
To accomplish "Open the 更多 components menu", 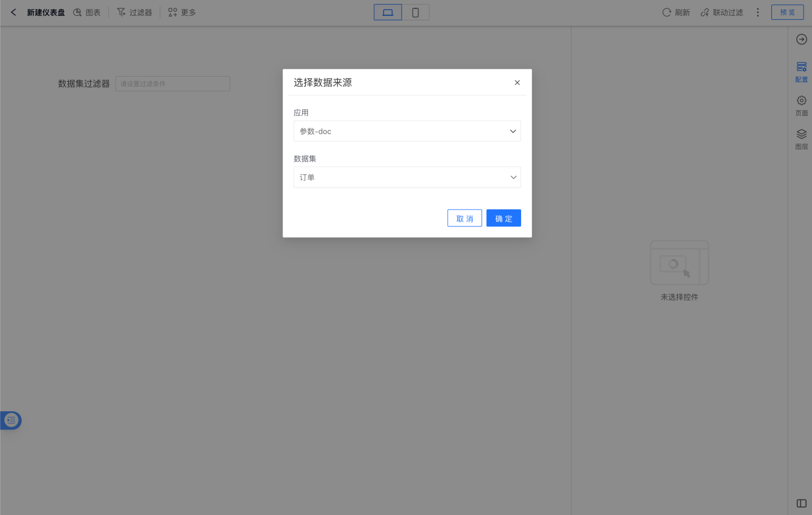I will click(182, 12).
